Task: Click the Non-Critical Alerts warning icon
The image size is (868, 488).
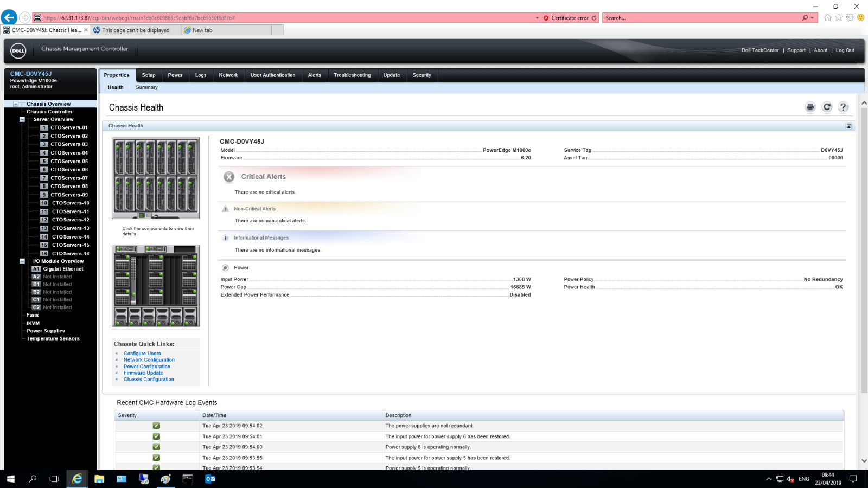Action: (x=225, y=209)
